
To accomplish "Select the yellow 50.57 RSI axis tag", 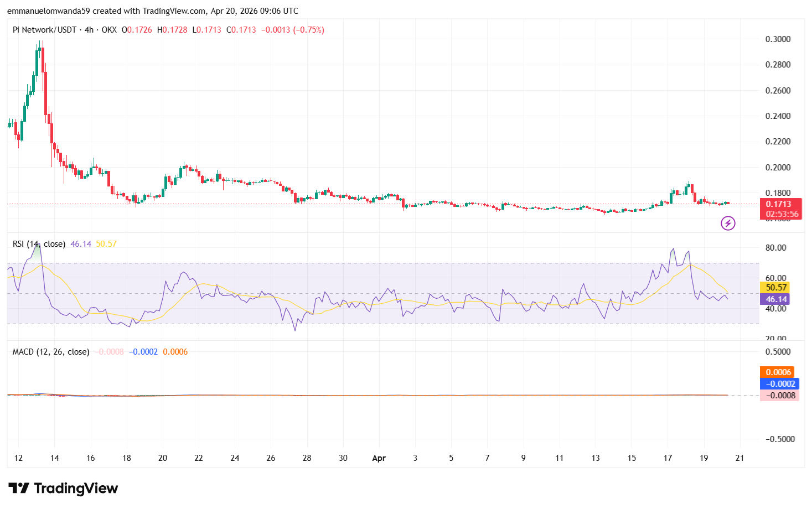I will [776, 288].
